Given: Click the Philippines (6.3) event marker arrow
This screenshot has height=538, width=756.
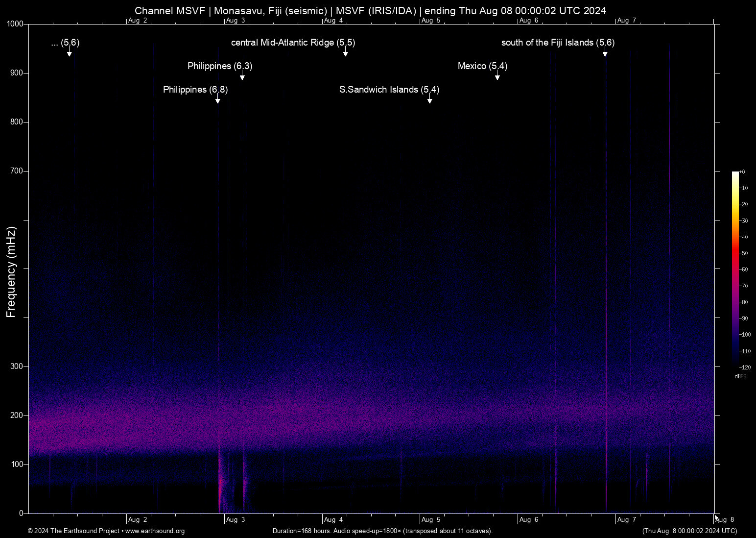Looking at the screenshot, I should [x=242, y=76].
